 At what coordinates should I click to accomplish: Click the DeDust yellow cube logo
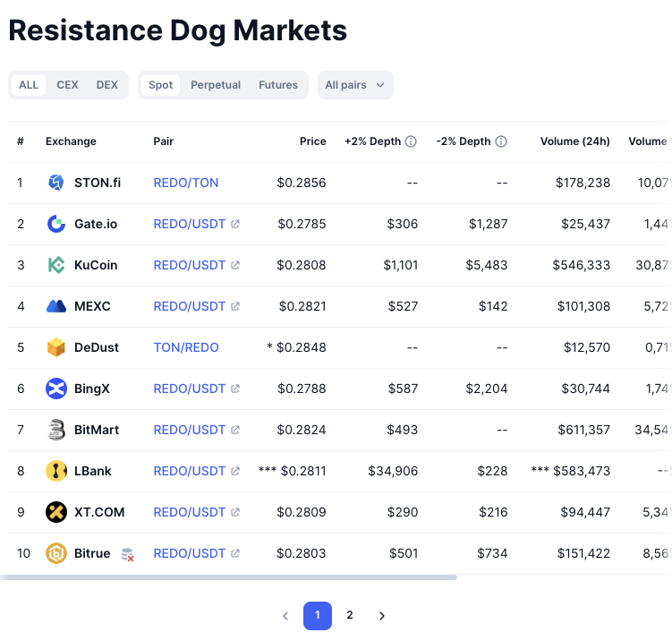pos(56,347)
